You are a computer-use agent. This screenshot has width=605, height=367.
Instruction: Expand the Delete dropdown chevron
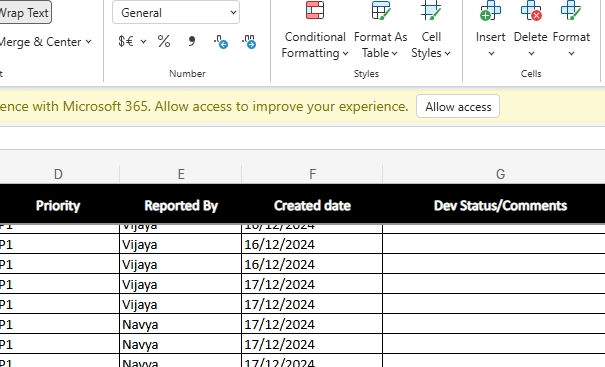(x=531, y=54)
